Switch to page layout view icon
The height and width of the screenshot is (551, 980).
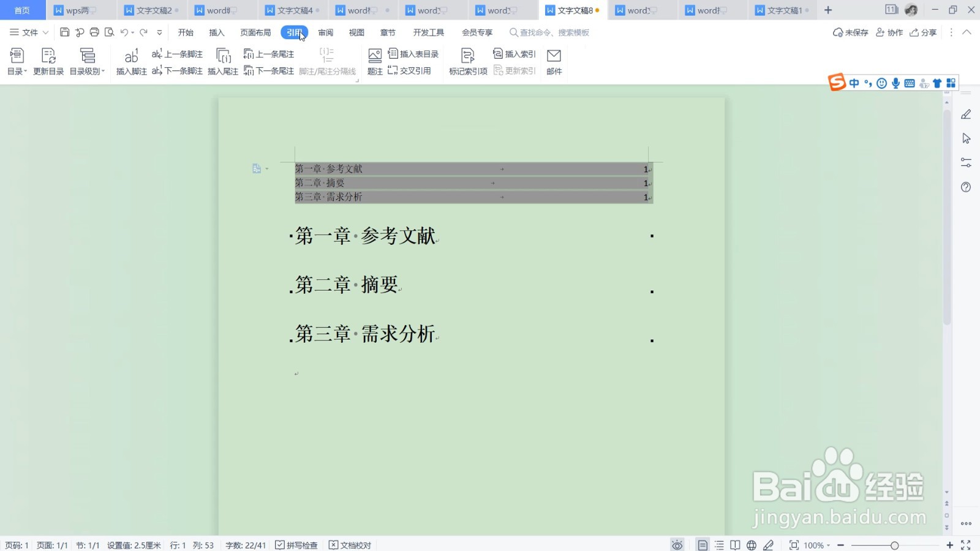click(703, 545)
